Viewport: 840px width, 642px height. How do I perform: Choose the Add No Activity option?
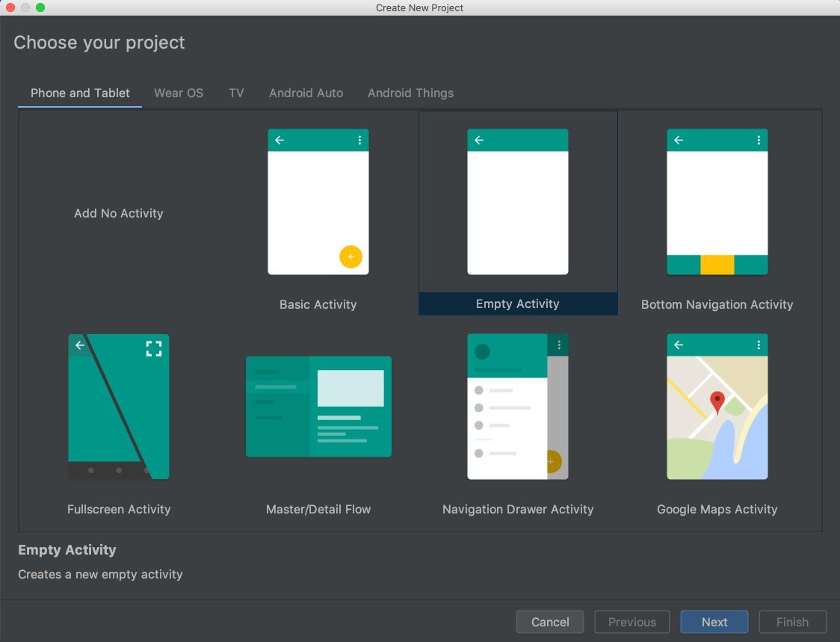(118, 213)
